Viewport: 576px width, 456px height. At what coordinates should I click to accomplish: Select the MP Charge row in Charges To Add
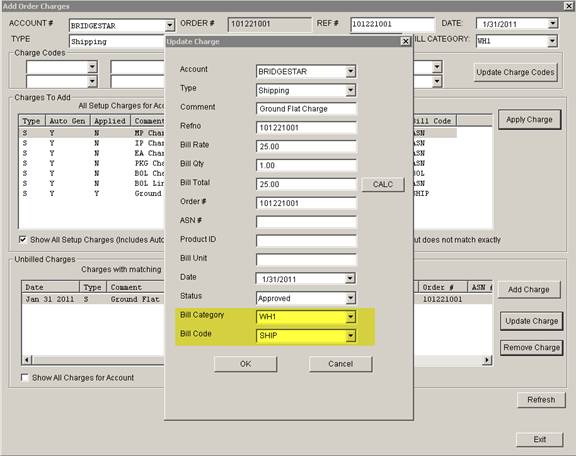(x=91, y=133)
